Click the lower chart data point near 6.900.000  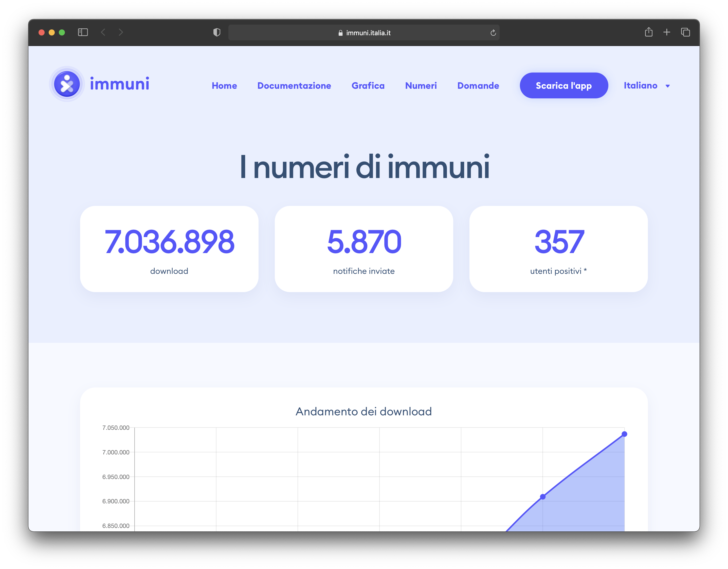pyautogui.click(x=543, y=497)
